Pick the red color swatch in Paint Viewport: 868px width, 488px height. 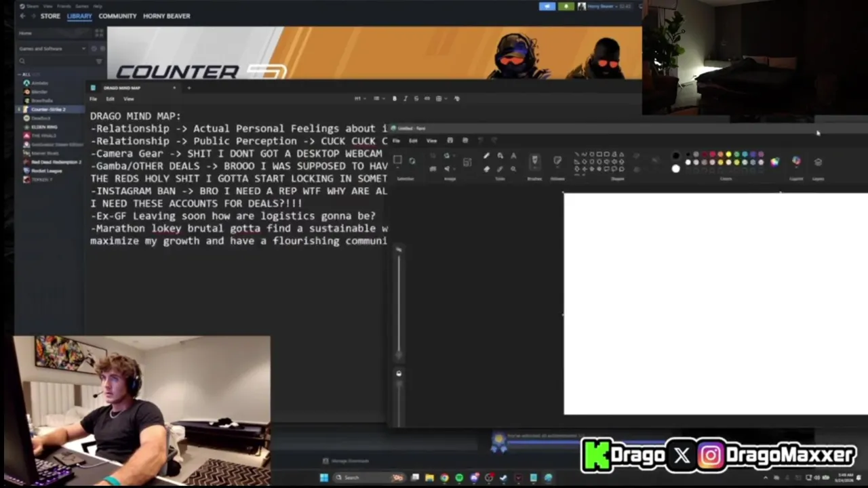coord(713,155)
